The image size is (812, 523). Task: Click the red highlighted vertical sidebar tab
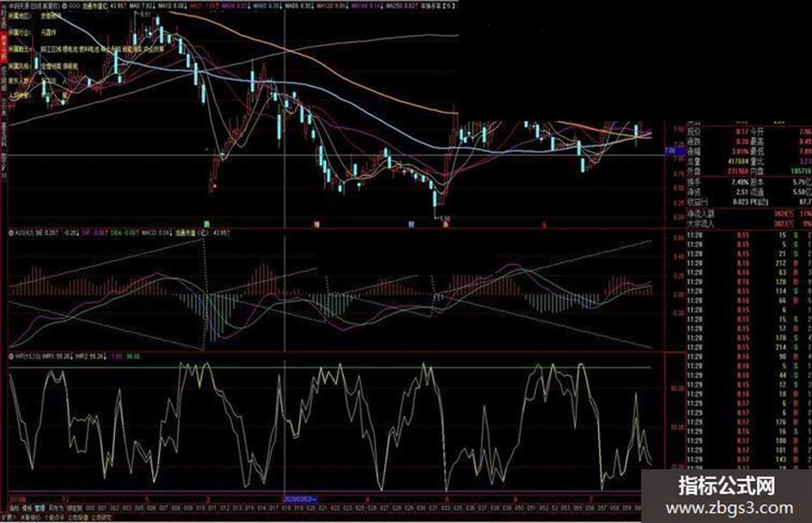(3, 48)
